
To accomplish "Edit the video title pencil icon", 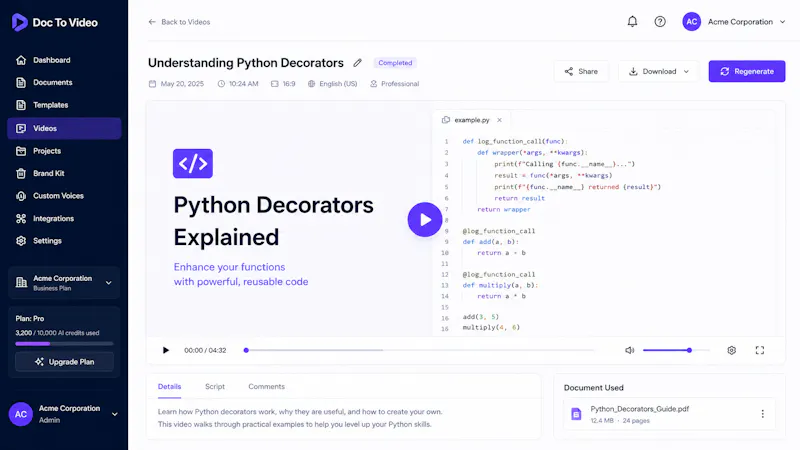I will click(358, 63).
